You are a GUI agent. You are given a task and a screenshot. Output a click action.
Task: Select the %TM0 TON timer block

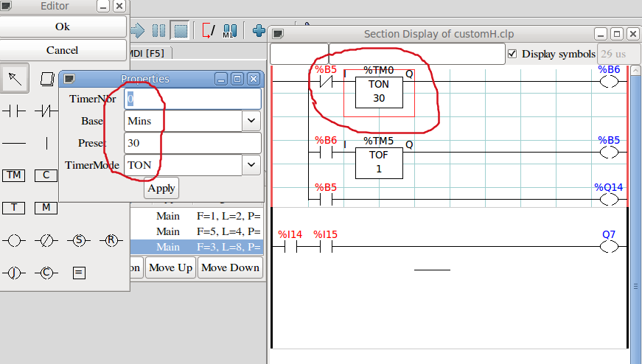tap(379, 93)
